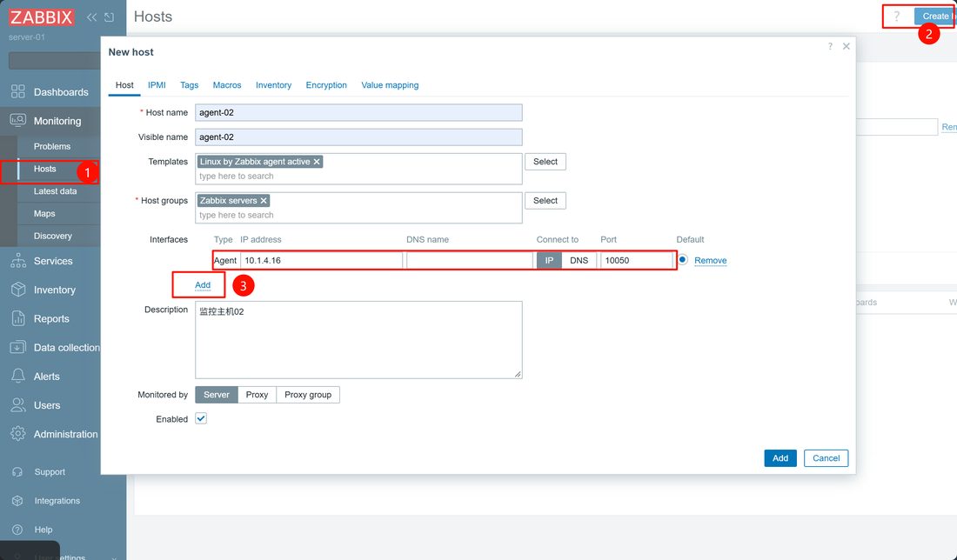
Task: Select the Default interface radio button
Action: click(682, 260)
